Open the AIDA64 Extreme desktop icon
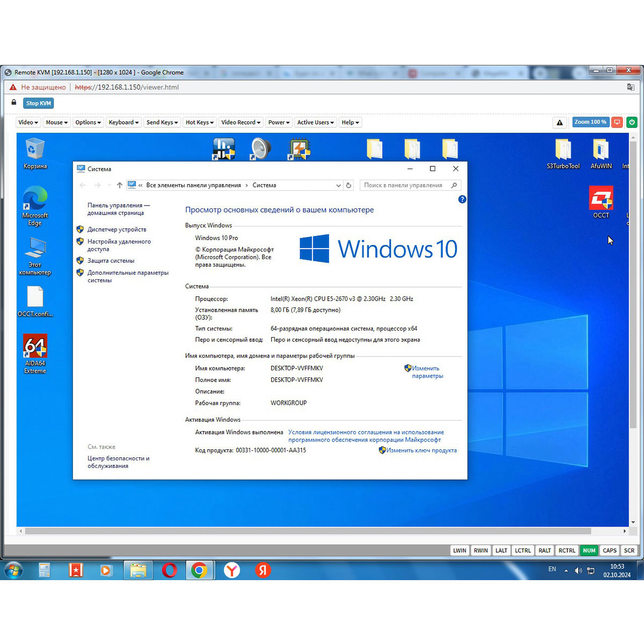 point(35,347)
